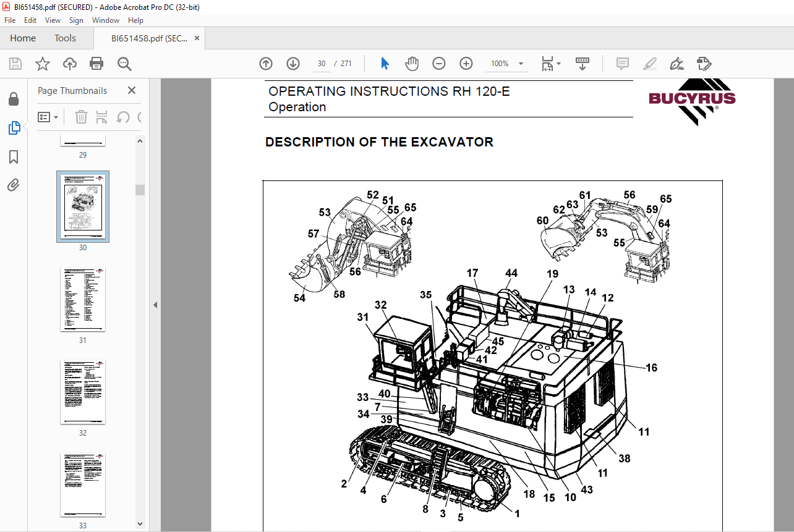
Task: Close the BI651458.pdf tab
Action: pos(197,38)
